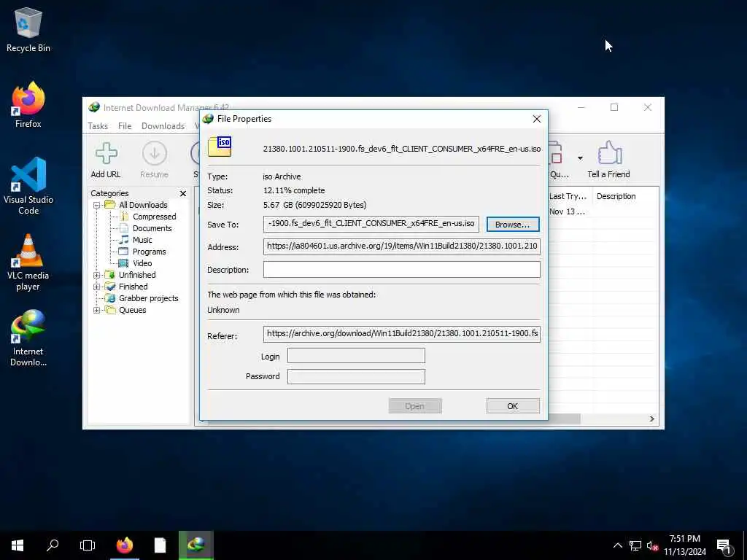Click the Video category film icon

pos(123,262)
